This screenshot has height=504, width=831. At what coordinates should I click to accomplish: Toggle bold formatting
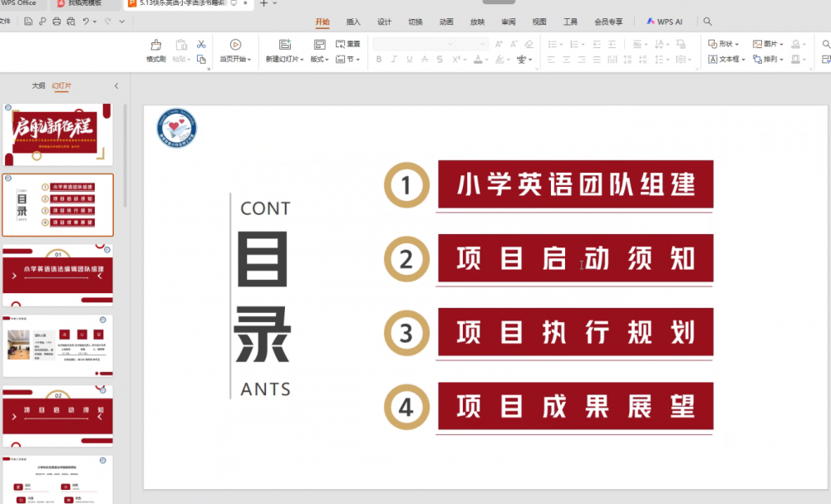pyautogui.click(x=379, y=59)
